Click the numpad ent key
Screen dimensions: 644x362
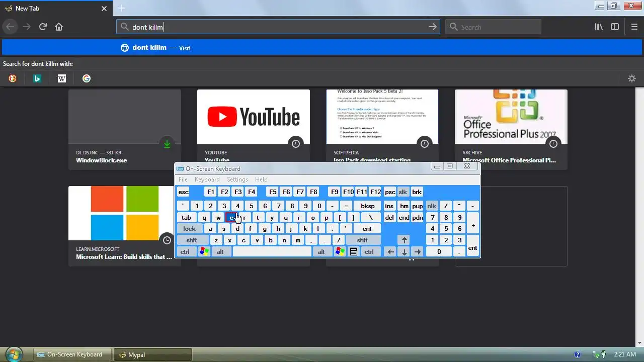(x=472, y=246)
